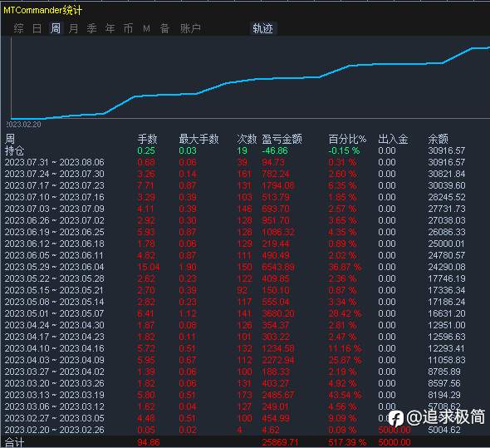Select the week row 2023.03.06 ~ 2023.03.12
Image resolution: width=490 pixels, height=448 pixels.
235,406
